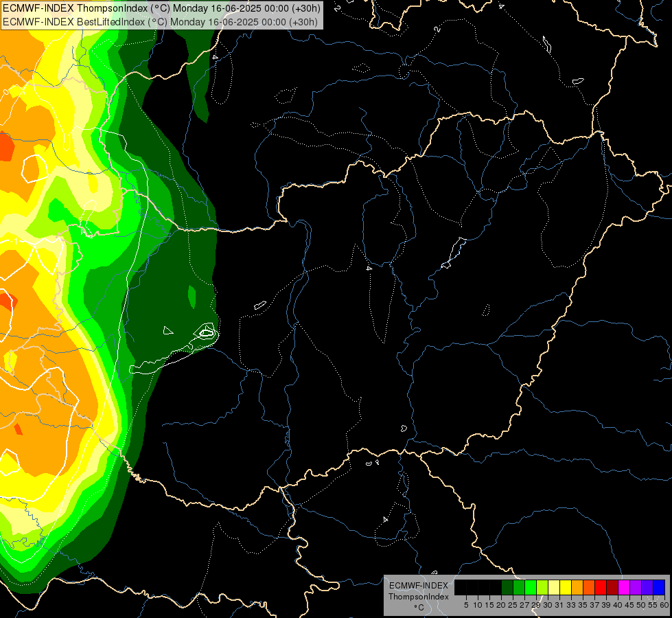Image resolution: width=672 pixels, height=618 pixels.
Task: Click legend tick value 33
Action: [x=571, y=605]
